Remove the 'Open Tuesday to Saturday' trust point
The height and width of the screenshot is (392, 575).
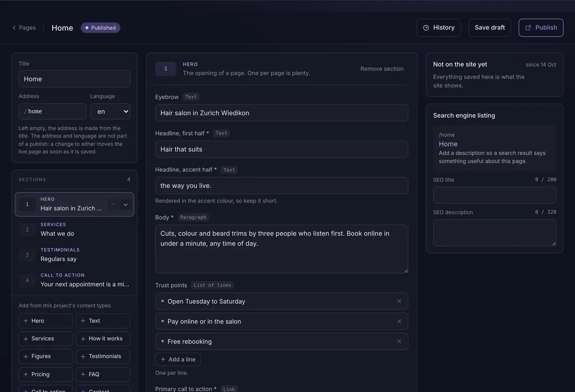pyautogui.click(x=399, y=301)
